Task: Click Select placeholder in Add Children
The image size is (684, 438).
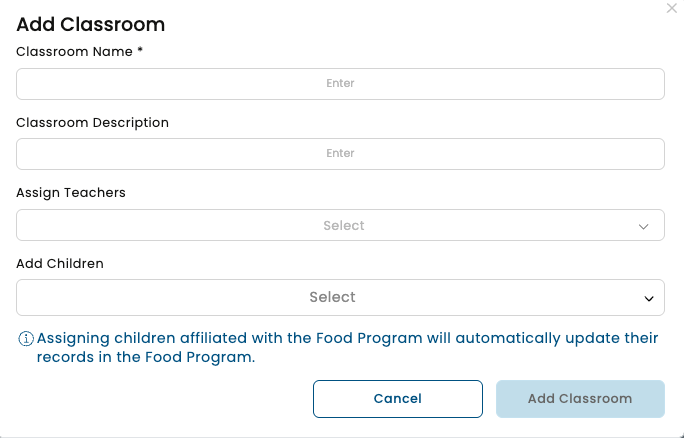Action: click(332, 297)
